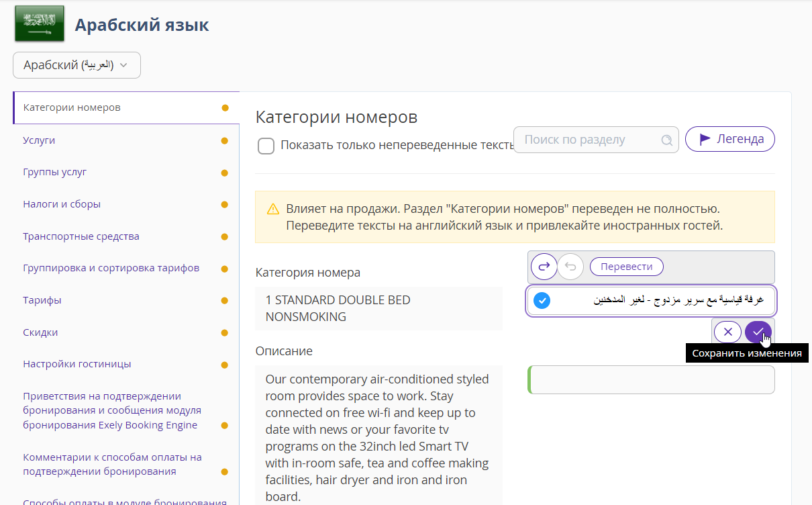This screenshot has width=812, height=505.
Task: Click the empty description translation field
Action: (652, 379)
